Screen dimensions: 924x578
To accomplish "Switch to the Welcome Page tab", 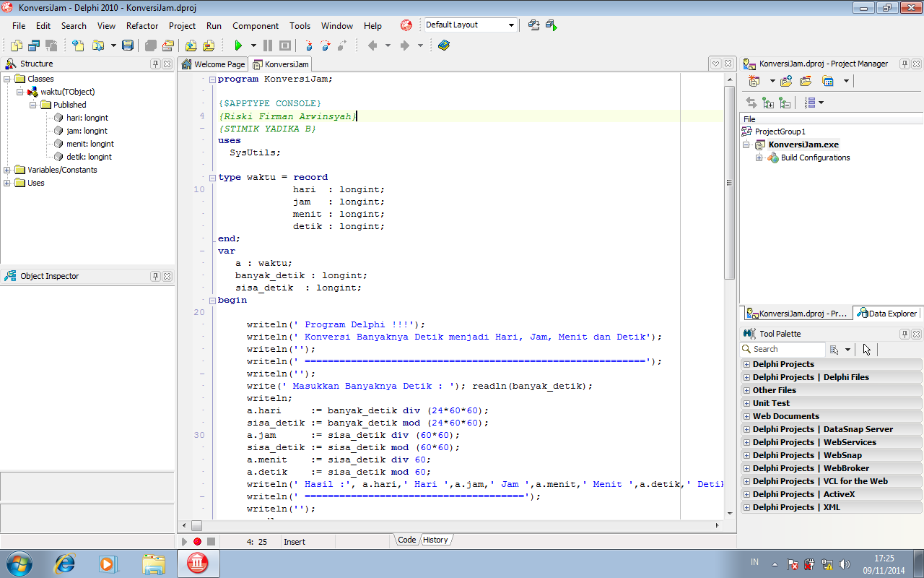I will [x=214, y=64].
